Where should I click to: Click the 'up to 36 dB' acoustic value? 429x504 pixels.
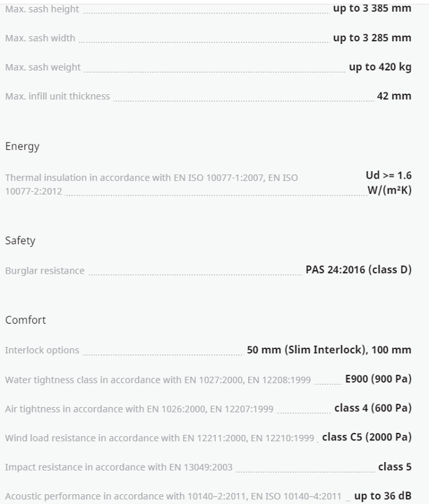coord(383,496)
